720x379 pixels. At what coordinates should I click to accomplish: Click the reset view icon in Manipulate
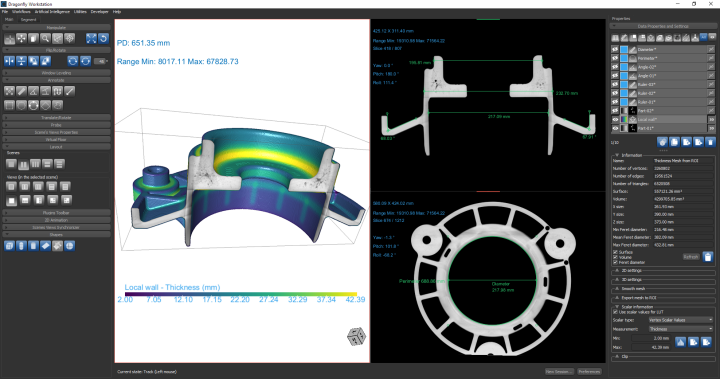pos(104,39)
